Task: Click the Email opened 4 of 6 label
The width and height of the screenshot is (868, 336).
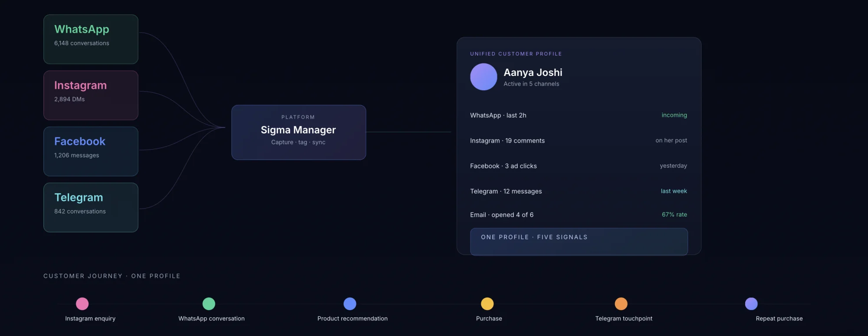Action: point(502,215)
